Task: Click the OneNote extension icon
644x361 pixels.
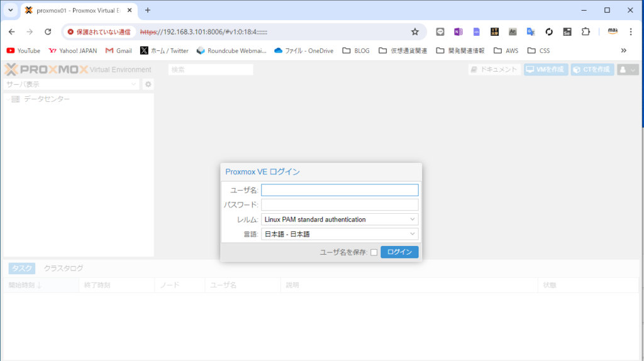Action: coord(458,31)
